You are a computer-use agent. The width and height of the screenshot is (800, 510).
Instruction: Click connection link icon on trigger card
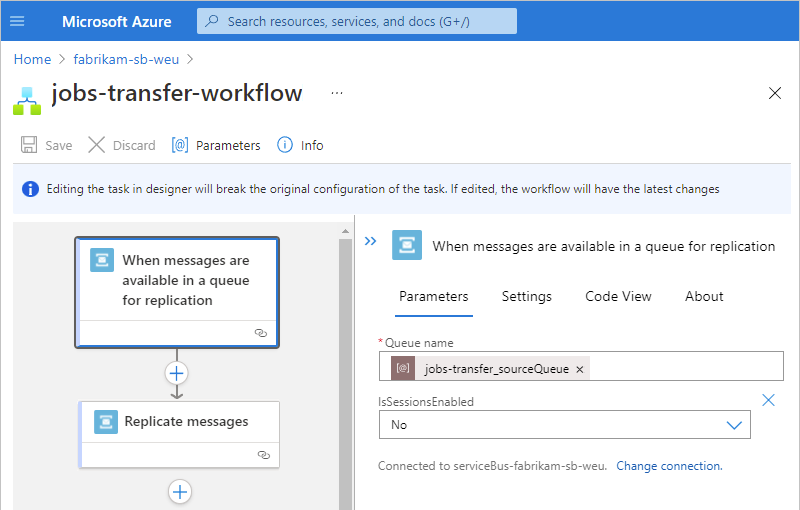tap(261, 333)
